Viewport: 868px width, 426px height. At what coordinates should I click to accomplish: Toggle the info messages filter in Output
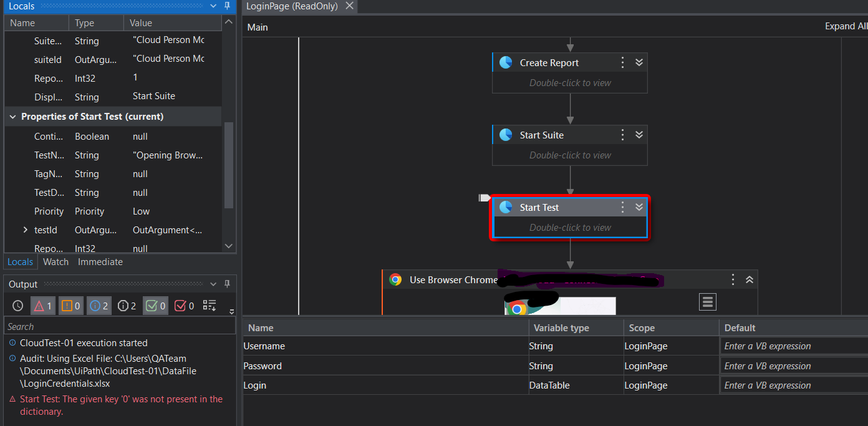pyautogui.click(x=99, y=305)
